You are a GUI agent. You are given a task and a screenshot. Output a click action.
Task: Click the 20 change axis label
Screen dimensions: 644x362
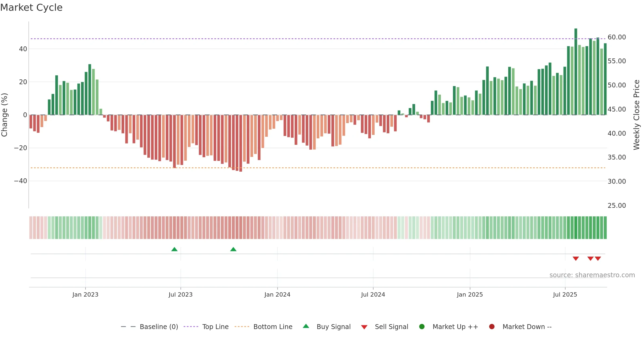pos(23,82)
